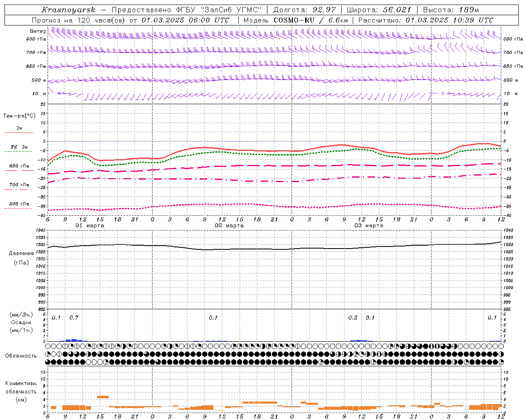The width and height of the screenshot is (525, 420).
Task: Click "2м" label above solid red legend line
Action: pos(19,128)
